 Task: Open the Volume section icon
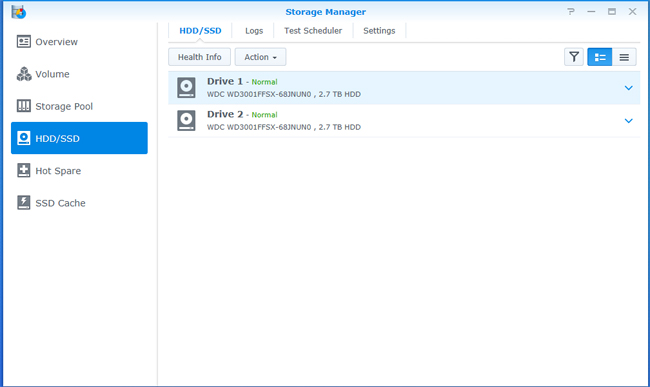click(24, 74)
